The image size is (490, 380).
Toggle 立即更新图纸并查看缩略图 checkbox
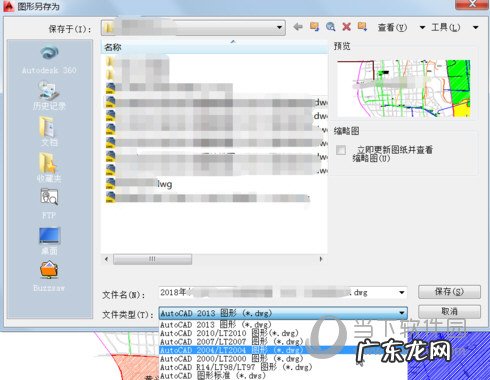[x=341, y=150]
